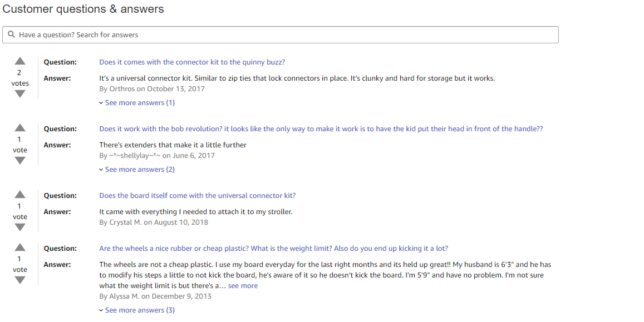Show full answer via 'see more' link
644x322 pixels.
click(x=243, y=286)
